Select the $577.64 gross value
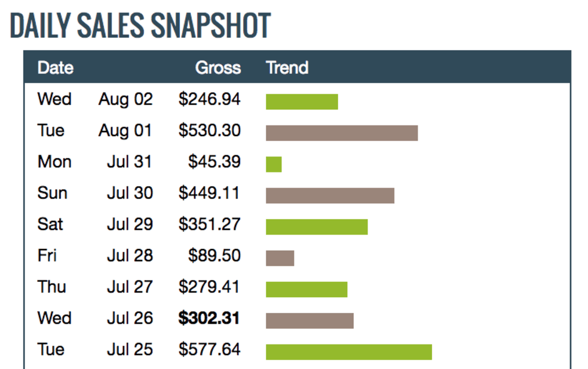 209,349
